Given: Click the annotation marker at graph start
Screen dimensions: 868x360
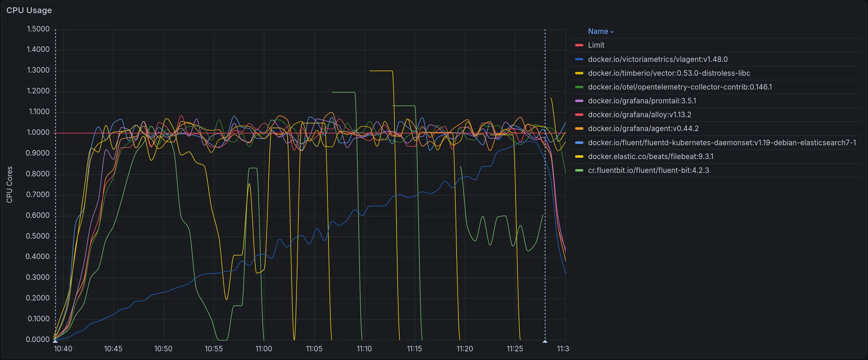Looking at the screenshot, I should click(x=55, y=341).
